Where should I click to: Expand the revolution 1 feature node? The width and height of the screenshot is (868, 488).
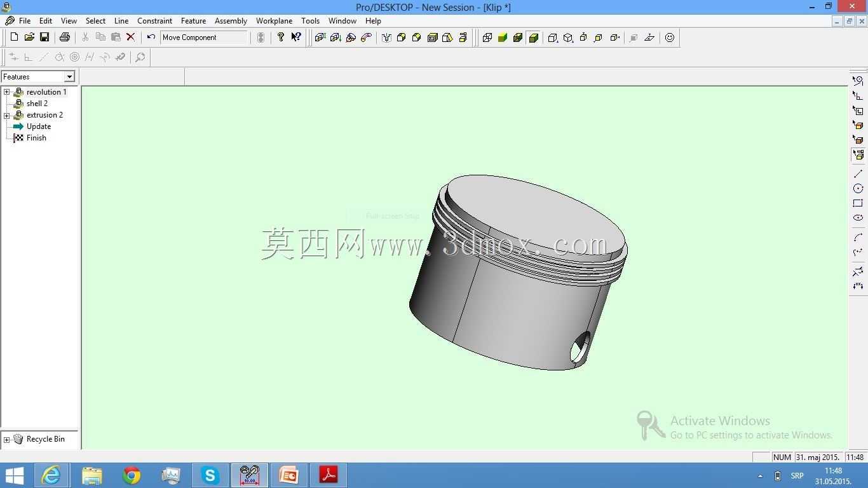point(7,92)
